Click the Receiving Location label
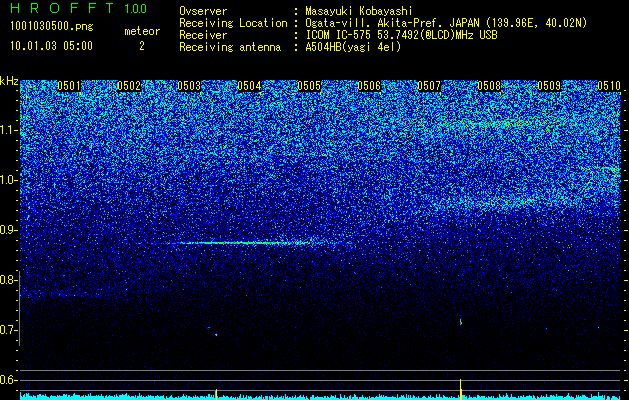The height and width of the screenshot is (400, 629). (x=233, y=24)
